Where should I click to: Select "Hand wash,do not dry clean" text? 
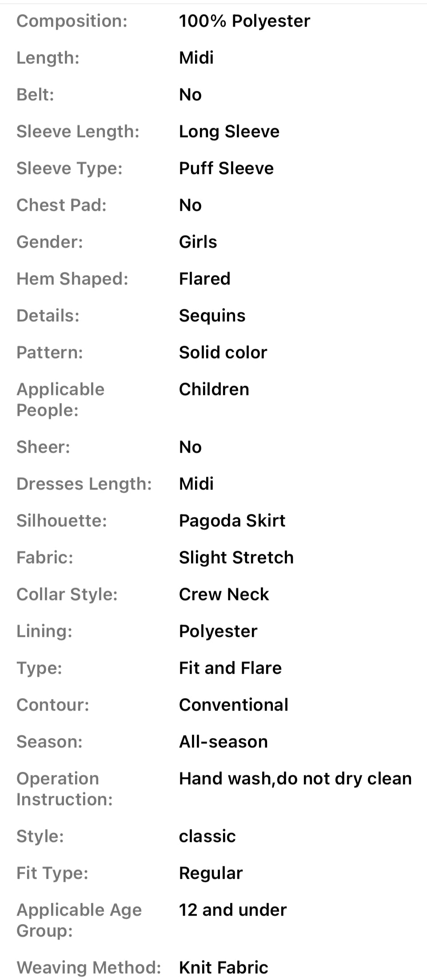point(295,778)
